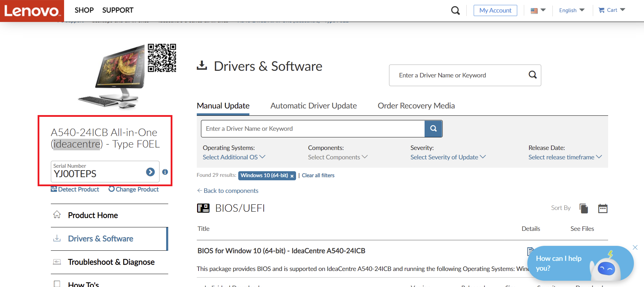This screenshot has height=287, width=644.
Task: Open Select Severity of Update dropdown
Action: point(448,157)
